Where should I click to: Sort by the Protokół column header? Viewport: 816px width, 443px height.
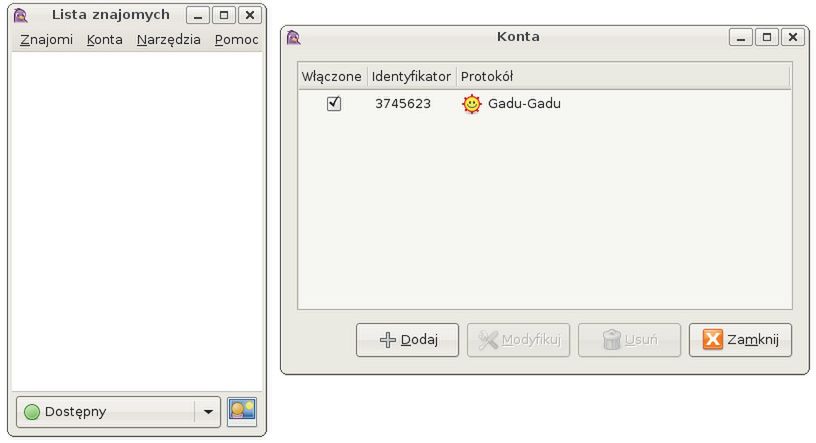[x=623, y=77]
